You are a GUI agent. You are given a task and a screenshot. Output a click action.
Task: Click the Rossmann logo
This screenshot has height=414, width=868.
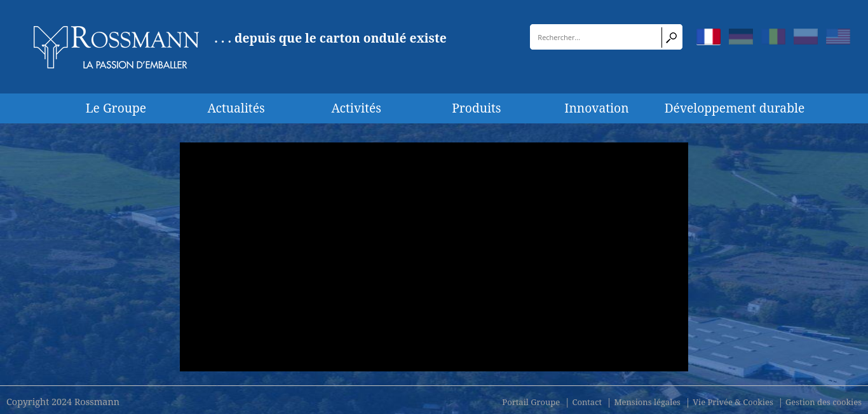coord(116,47)
